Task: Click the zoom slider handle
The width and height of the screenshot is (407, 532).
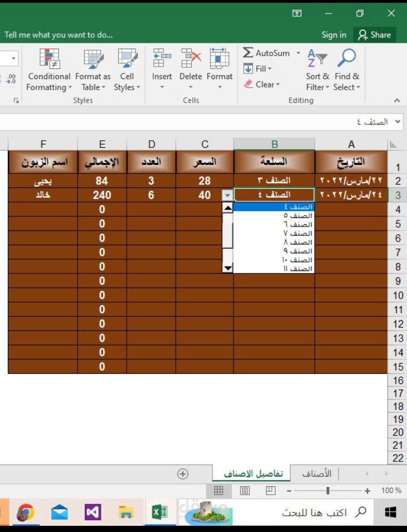Action: tap(328, 491)
